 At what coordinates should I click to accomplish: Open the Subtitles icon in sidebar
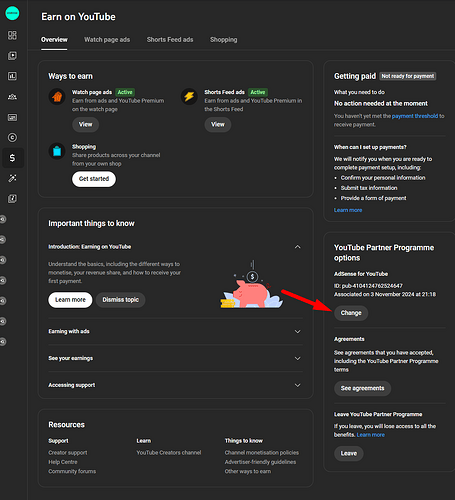click(12, 117)
